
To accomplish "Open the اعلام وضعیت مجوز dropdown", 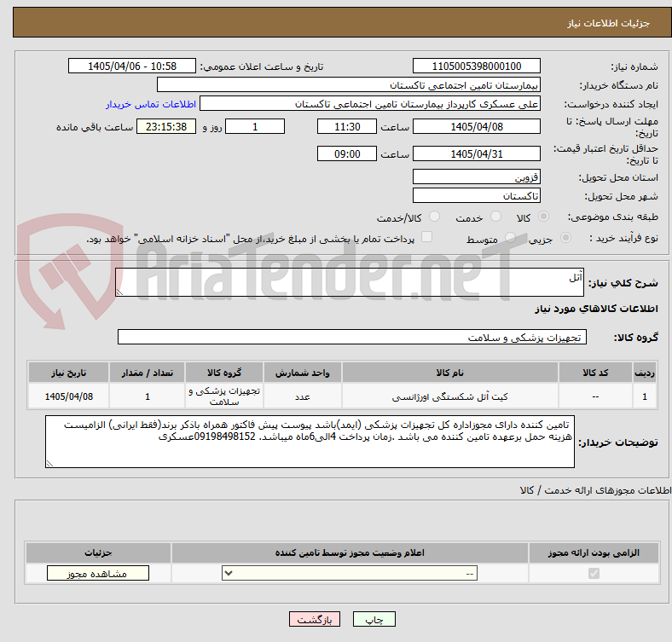I will coord(350,573).
